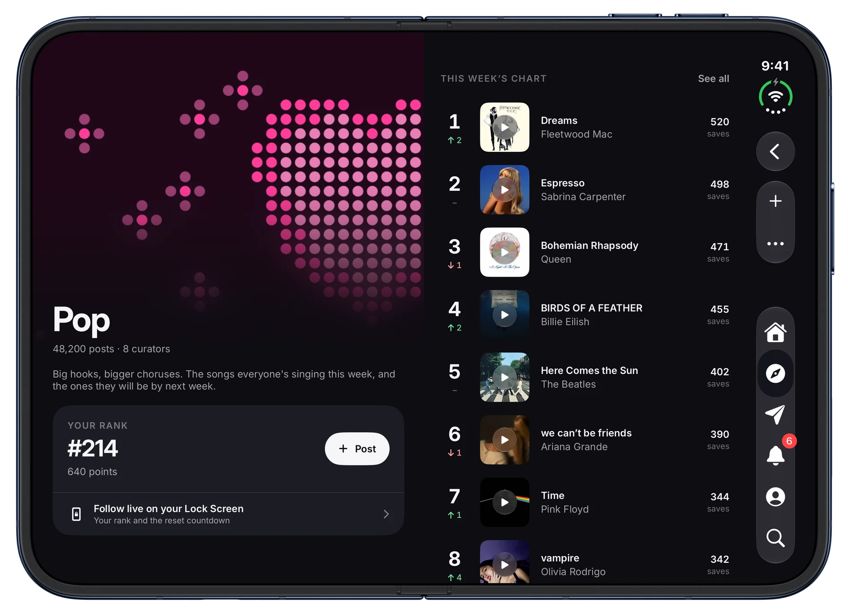848x616 pixels.
Task: Select the Dreams song title
Action: (x=559, y=120)
